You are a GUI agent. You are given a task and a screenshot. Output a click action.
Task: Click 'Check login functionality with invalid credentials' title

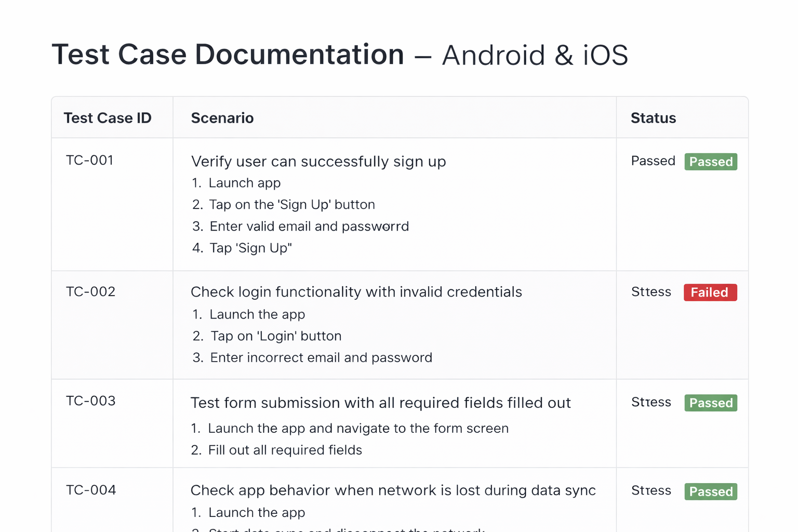[356, 292]
